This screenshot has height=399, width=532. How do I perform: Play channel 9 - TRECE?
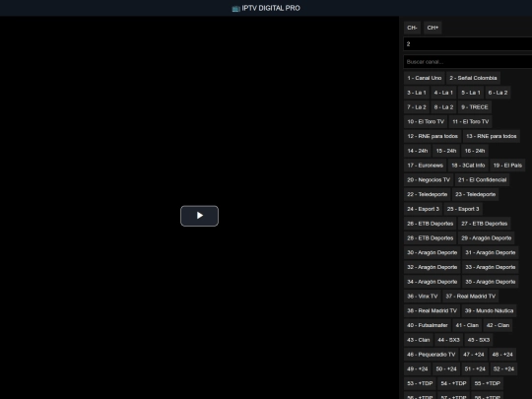coord(474,107)
